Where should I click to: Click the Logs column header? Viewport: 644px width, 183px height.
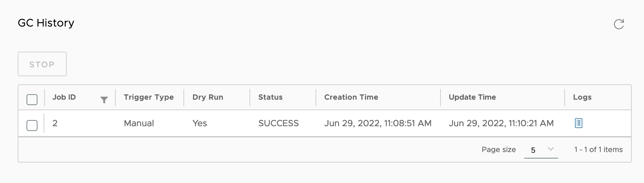[582, 97]
